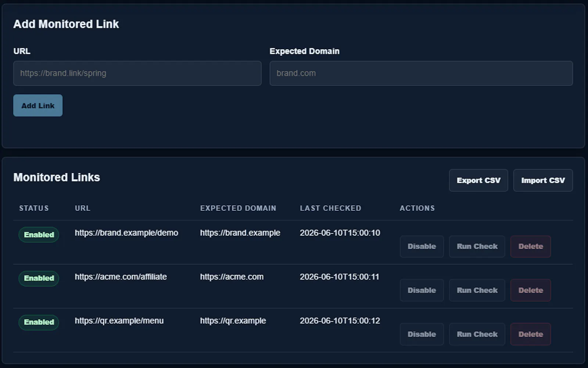588x368 pixels.
Task: Click the Monitored Links heading
Action: (x=57, y=177)
